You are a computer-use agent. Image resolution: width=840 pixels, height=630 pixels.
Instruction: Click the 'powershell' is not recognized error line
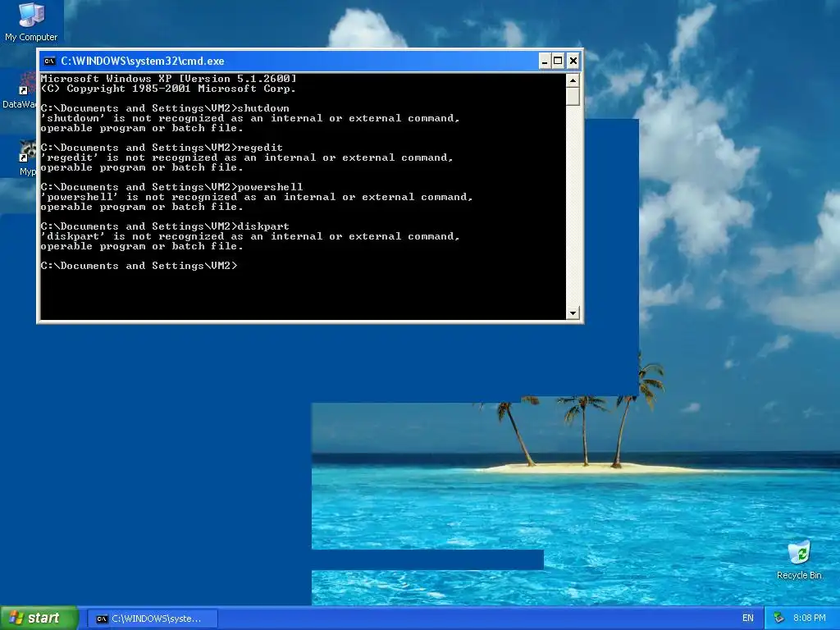click(257, 197)
